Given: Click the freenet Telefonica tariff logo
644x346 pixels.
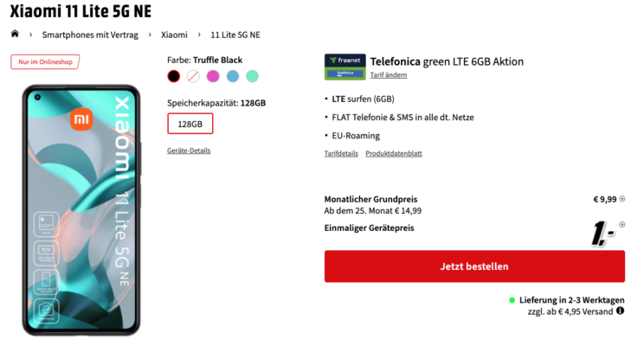Looking at the screenshot, I should (345, 67).
